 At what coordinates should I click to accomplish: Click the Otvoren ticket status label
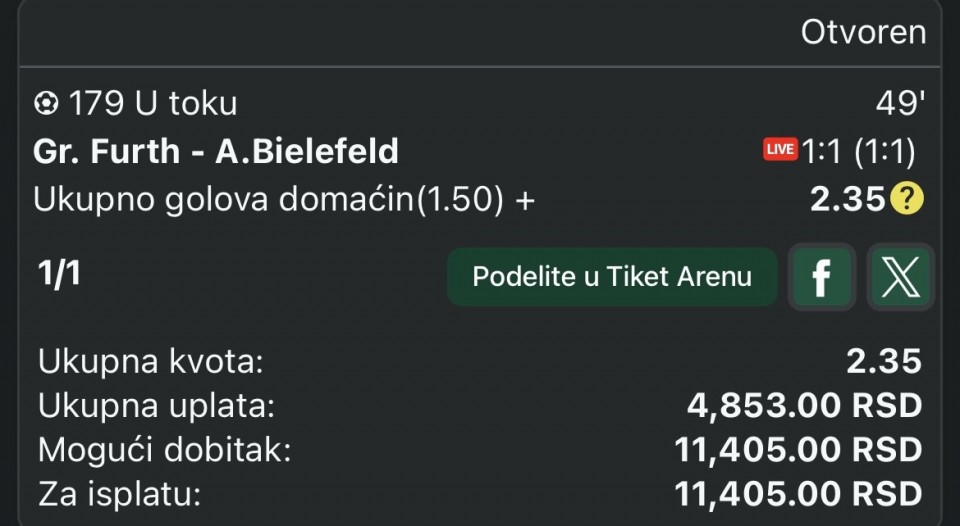pyautogui.click(x=863, y=32)
